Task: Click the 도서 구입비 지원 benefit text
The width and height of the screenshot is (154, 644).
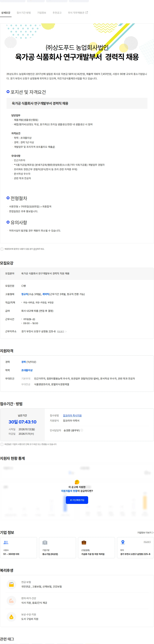Action: (30, 619)
